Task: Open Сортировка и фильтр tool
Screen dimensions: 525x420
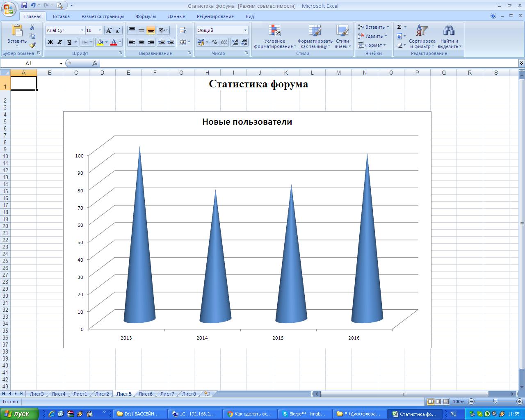Action: [422, 36]
